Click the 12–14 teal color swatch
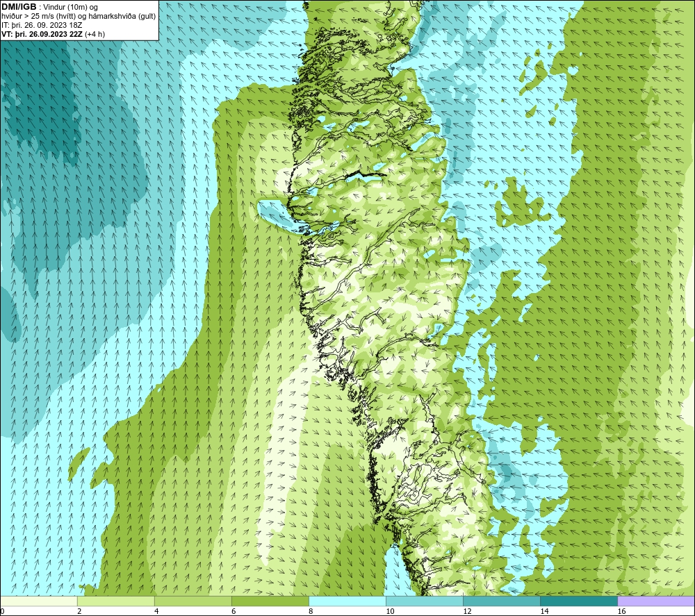Image resolution: width=695 pixels, height=616 pixels. click(502, 601)
